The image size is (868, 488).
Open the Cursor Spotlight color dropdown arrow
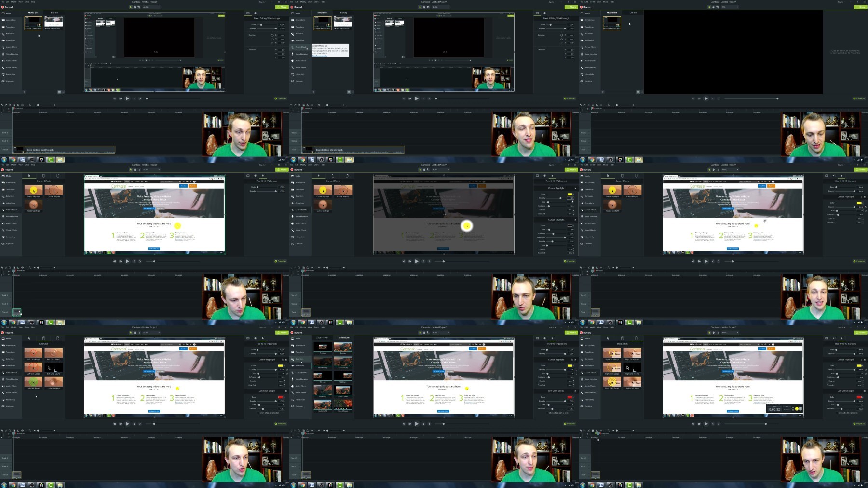pyautogui.click(x=573, y=225)
